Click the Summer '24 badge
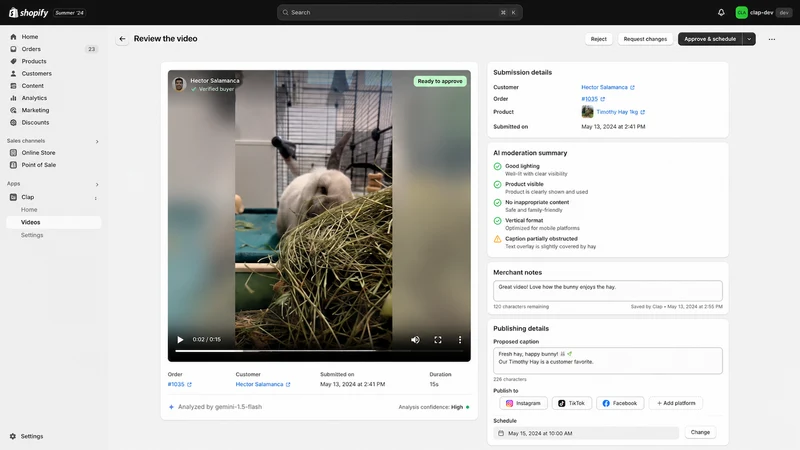The width and height of the screenshot is (800, 450). point(69,13)
